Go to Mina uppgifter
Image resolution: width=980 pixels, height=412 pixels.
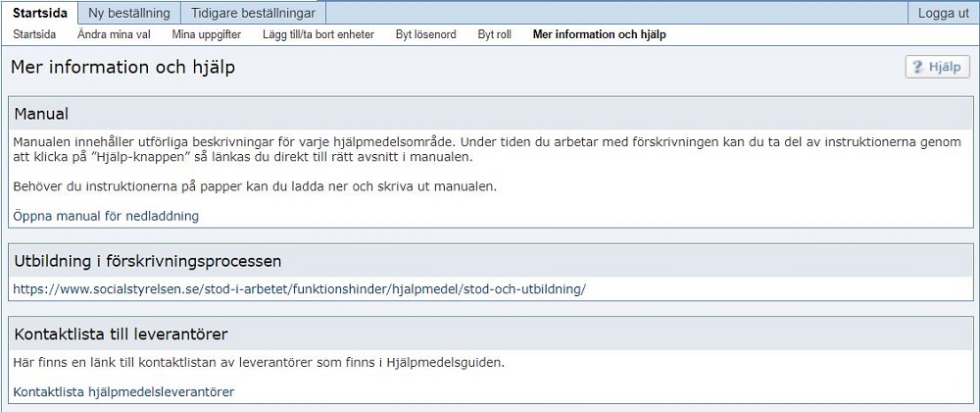[206, 35]
